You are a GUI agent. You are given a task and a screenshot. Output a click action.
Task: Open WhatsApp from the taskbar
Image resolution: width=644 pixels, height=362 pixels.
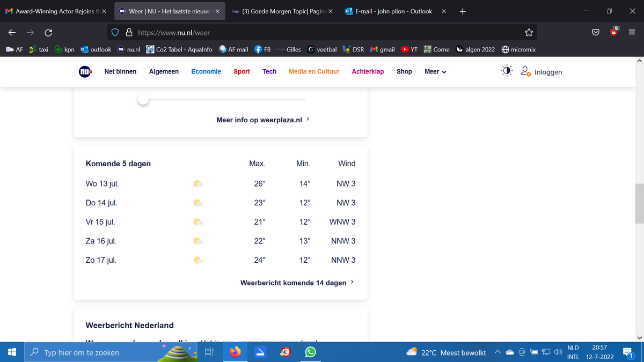coord(310,352)
